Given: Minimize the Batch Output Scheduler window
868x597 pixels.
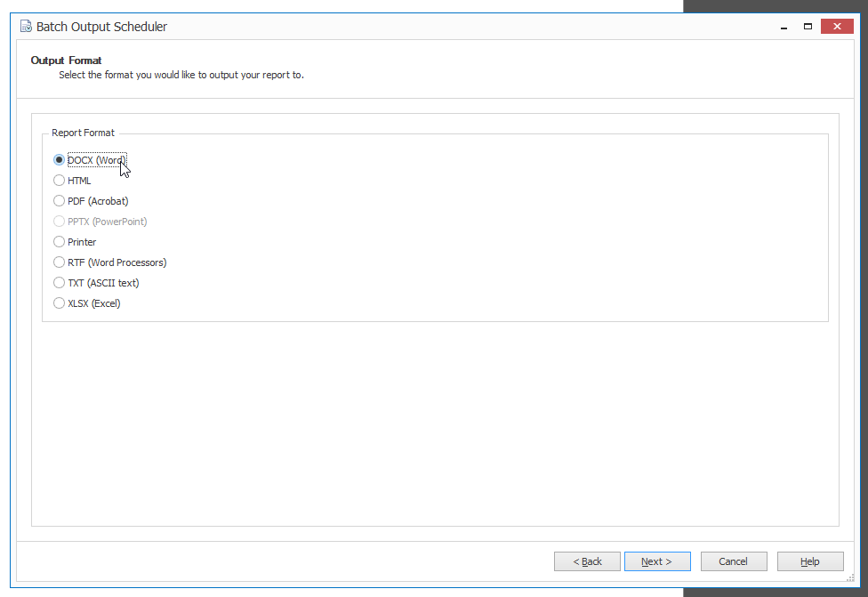Looking at the screenshot, I should (x=784, y=27).
